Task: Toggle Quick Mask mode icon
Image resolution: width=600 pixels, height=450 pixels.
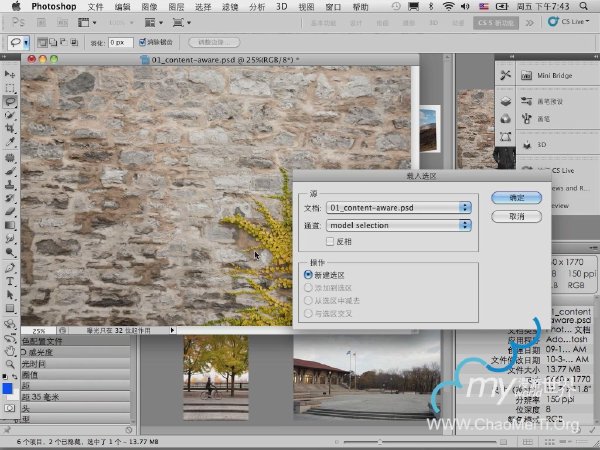Action: point(10,408)
